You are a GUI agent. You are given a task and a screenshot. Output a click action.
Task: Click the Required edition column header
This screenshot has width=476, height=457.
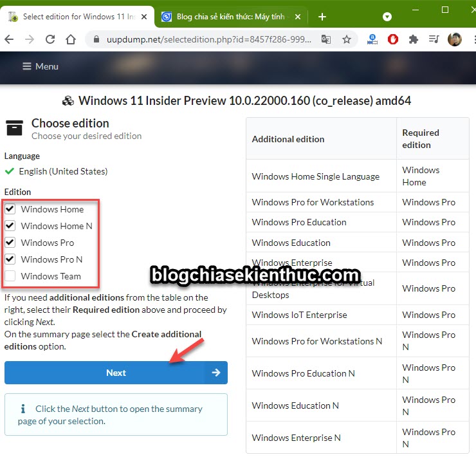(x=433, y=139)
